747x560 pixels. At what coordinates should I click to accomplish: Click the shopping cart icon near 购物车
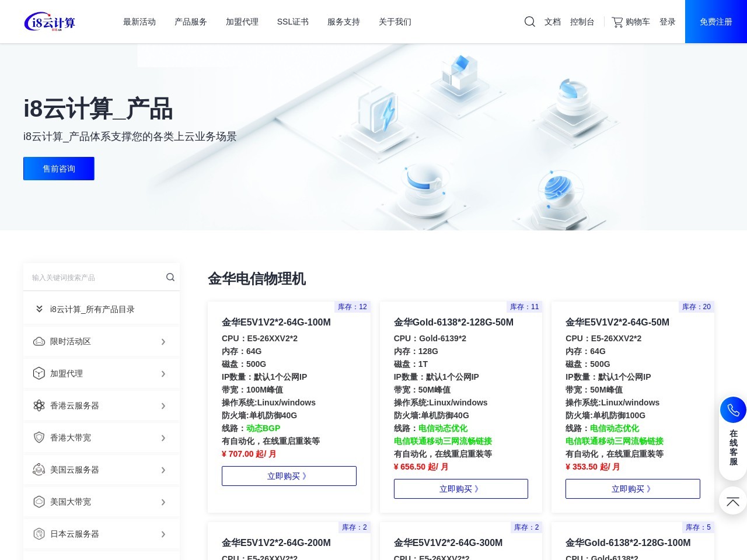tap(617, 22)
